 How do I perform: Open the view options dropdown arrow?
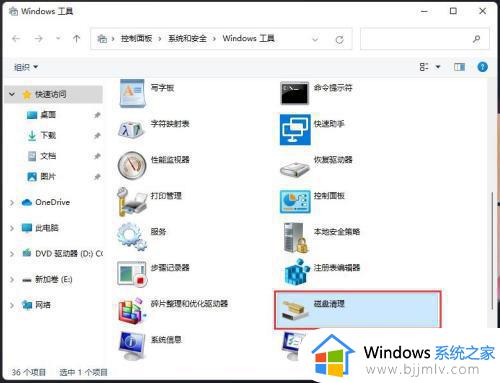pos(438,67)
